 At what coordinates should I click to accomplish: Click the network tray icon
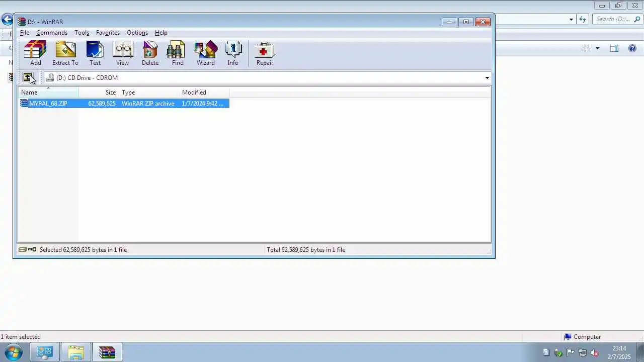coord(583,352)
